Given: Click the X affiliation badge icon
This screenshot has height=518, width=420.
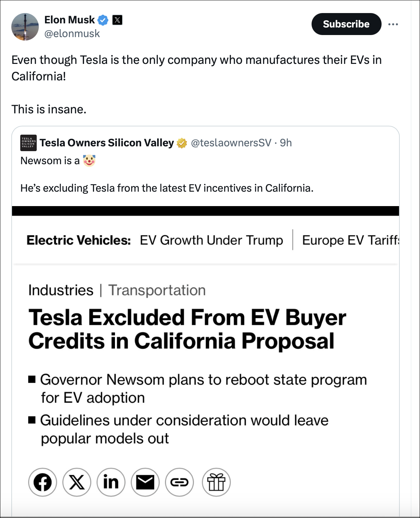Looking at the screenshot, I should (117, 20).
